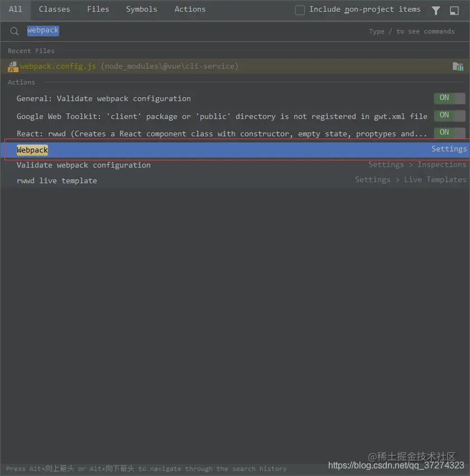Toggle the React: rwwd template switch

(449, 132)
